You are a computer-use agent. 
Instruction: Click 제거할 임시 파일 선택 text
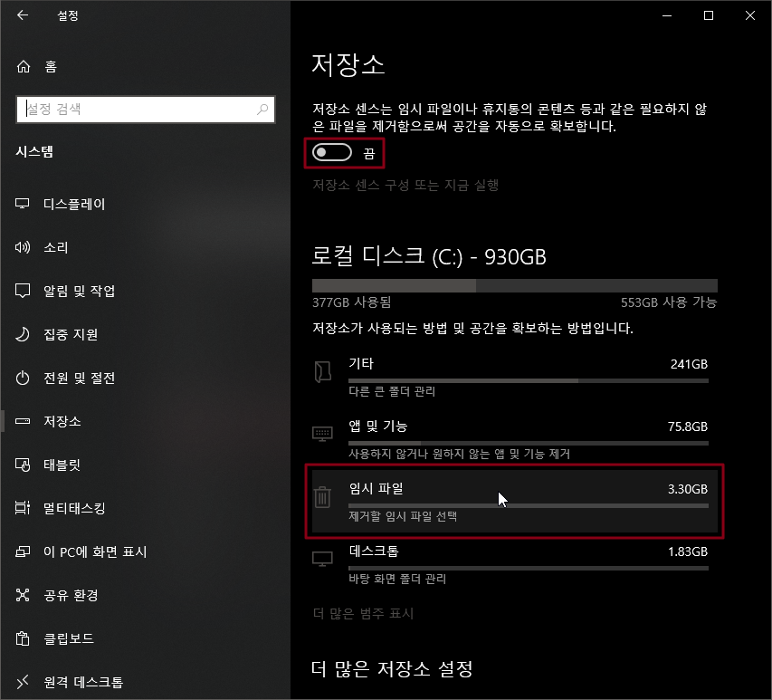[x=403, y=516]
